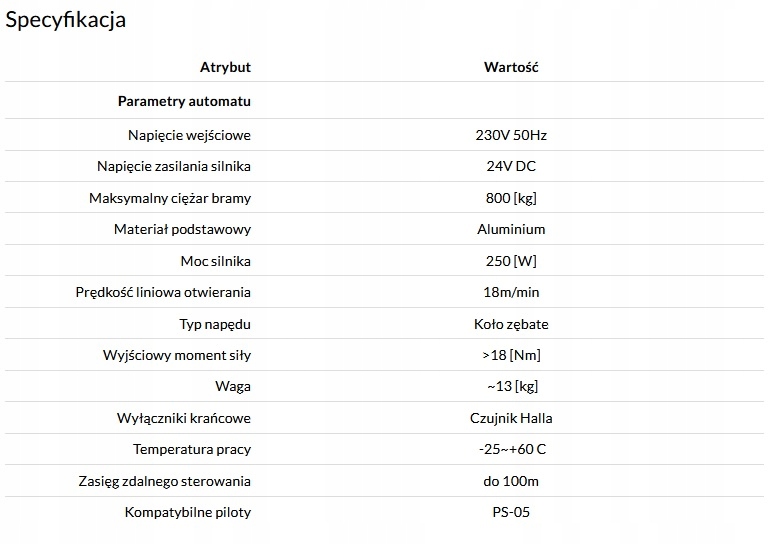This screenshot has height=544, width=774.
Task: Click the Specyfikacja heading
Action: (x=66, y=20)
